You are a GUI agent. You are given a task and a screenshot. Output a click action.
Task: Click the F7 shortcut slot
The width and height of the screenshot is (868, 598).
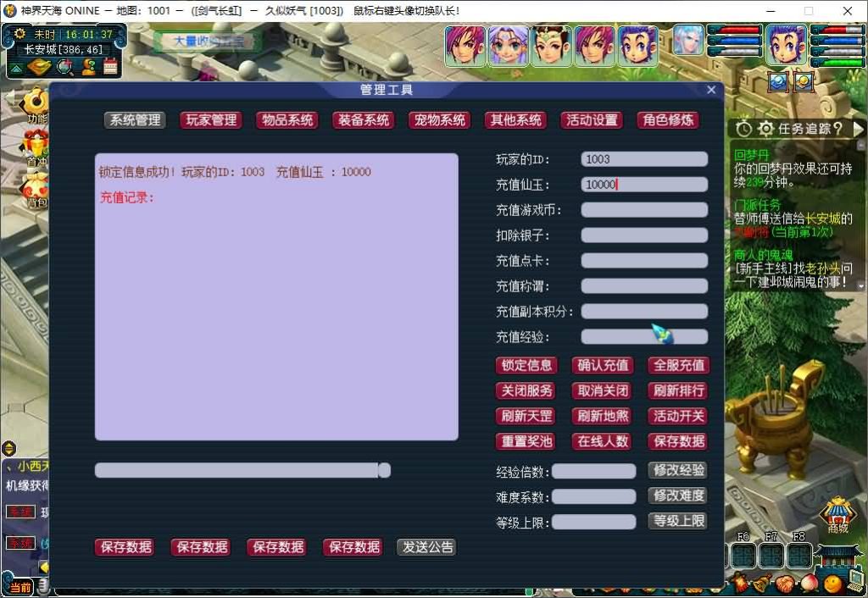click(x=771, y=556)
